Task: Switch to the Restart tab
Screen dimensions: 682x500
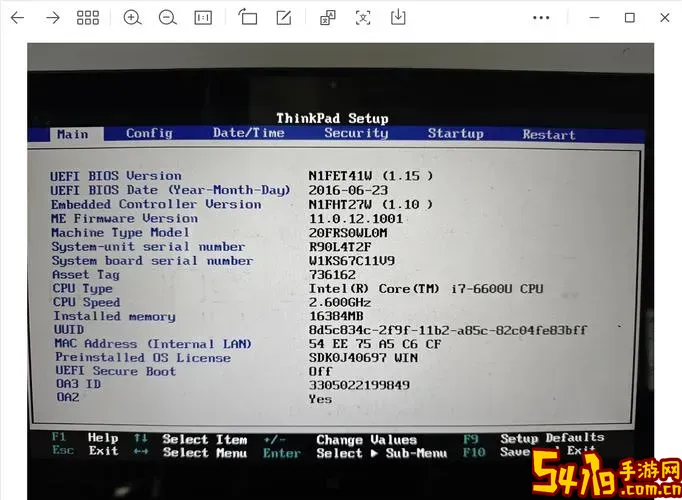Action: (x=549, y=134)
